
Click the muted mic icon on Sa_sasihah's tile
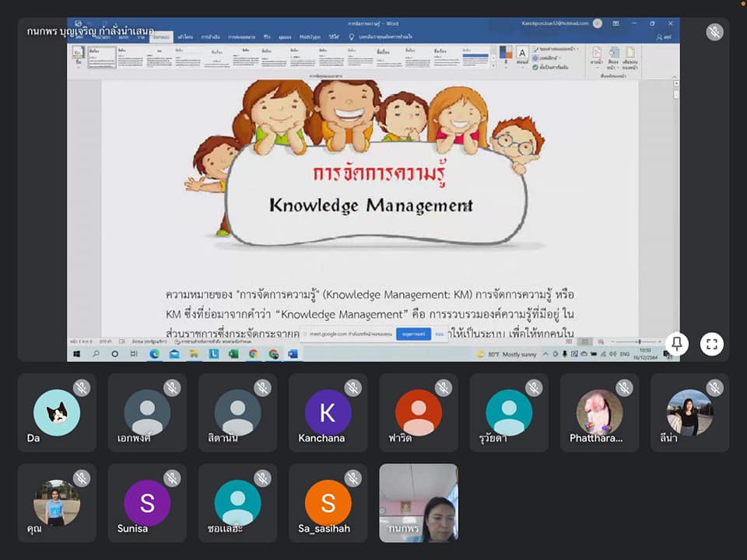tap(353, 478)
